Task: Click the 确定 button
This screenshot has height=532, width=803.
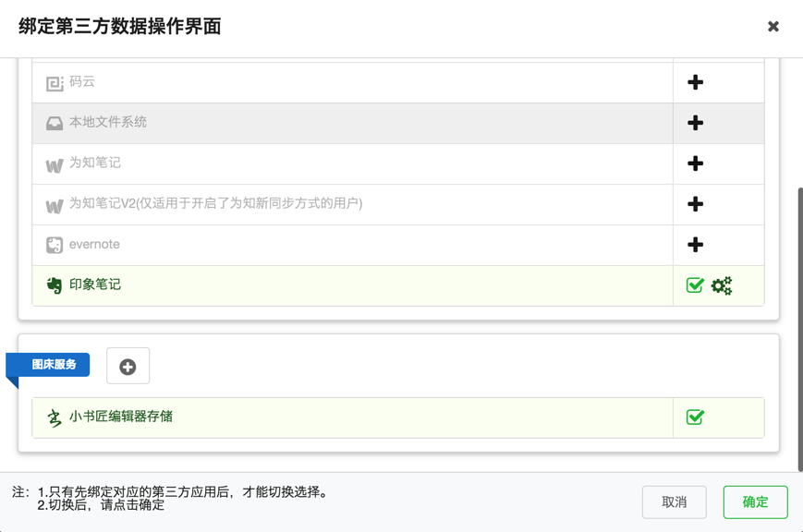Action: click(755, 502)
